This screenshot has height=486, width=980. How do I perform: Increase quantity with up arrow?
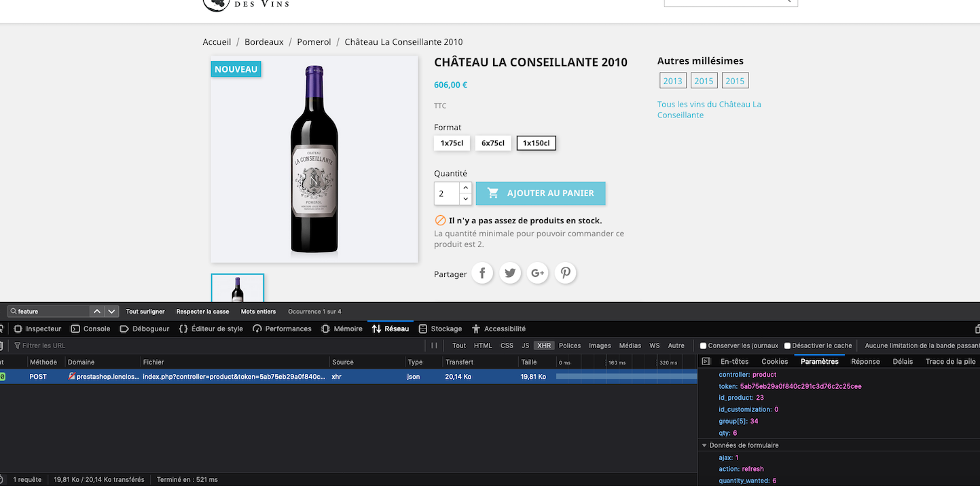(x=465, y=187)
